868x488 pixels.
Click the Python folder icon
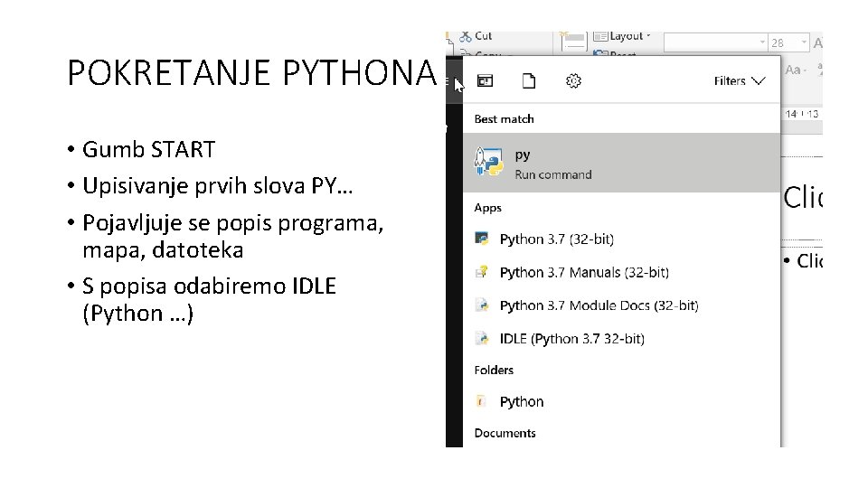coord(481,401)
